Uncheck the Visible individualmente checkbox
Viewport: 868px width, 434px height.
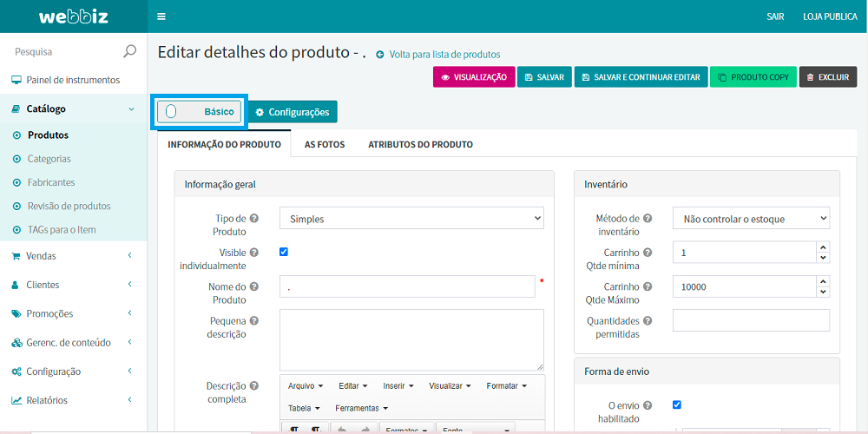point(284,252)
